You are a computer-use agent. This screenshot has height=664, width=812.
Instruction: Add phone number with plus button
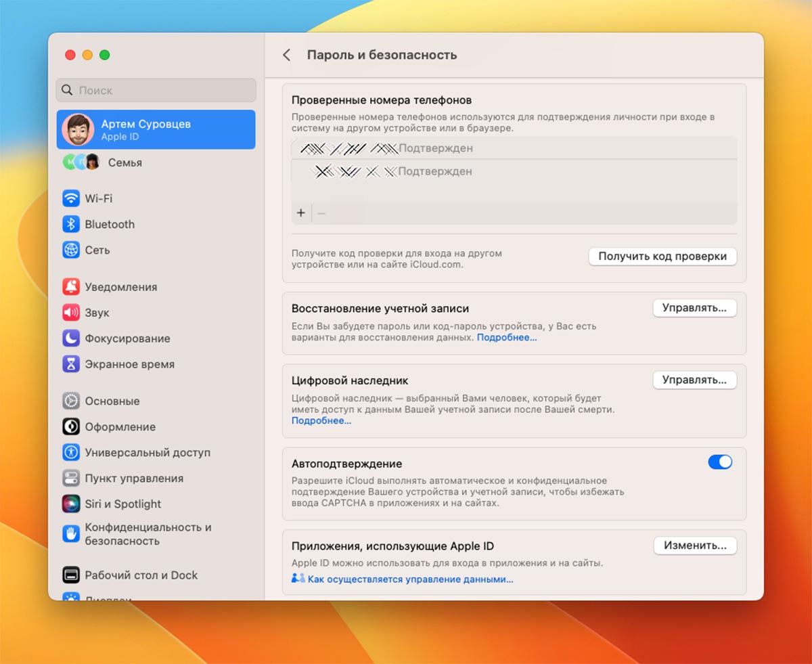tap(301, 213)
